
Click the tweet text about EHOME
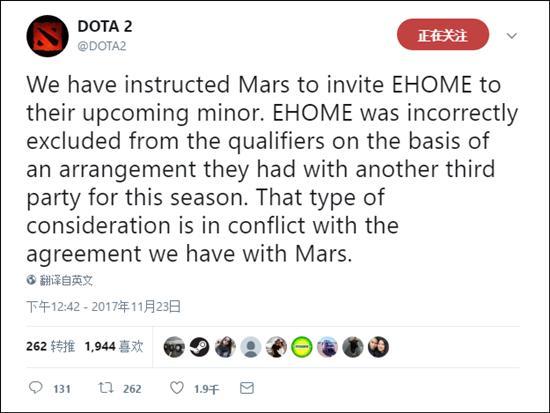[272, 169]
